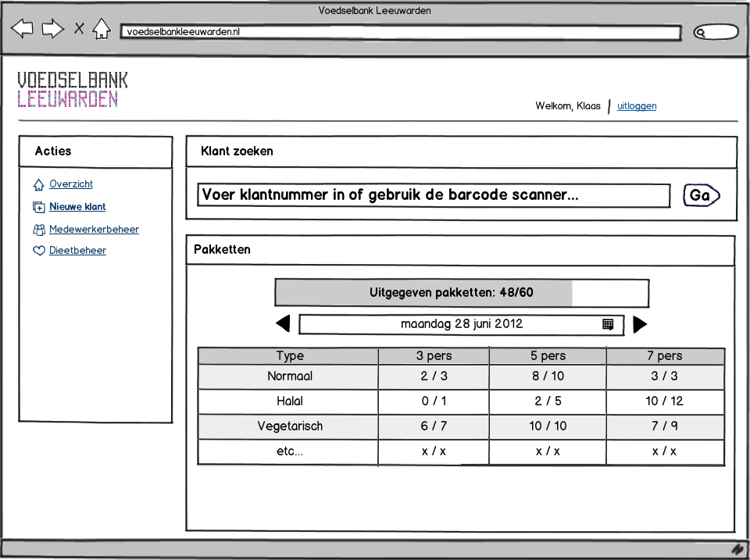Image resolution: width=750 pixels, height=560 pixels.
Task: Click the browser back arrow
Action: click(22, 28)
